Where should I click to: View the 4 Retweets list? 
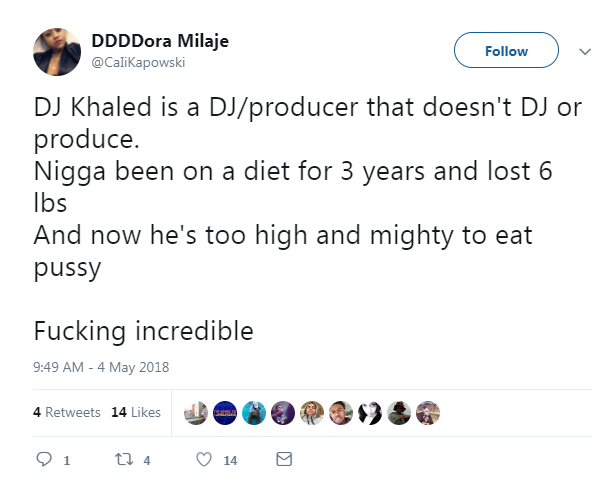point(66,412)
